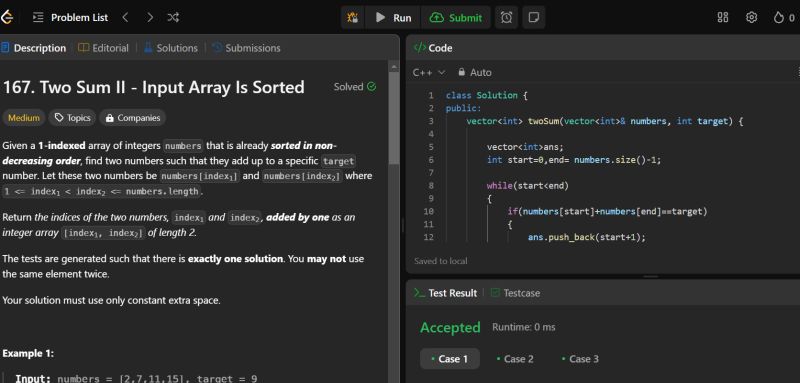
Task: Open the settings gear icon
Action: pyautogui.click(x=751, y=17)
